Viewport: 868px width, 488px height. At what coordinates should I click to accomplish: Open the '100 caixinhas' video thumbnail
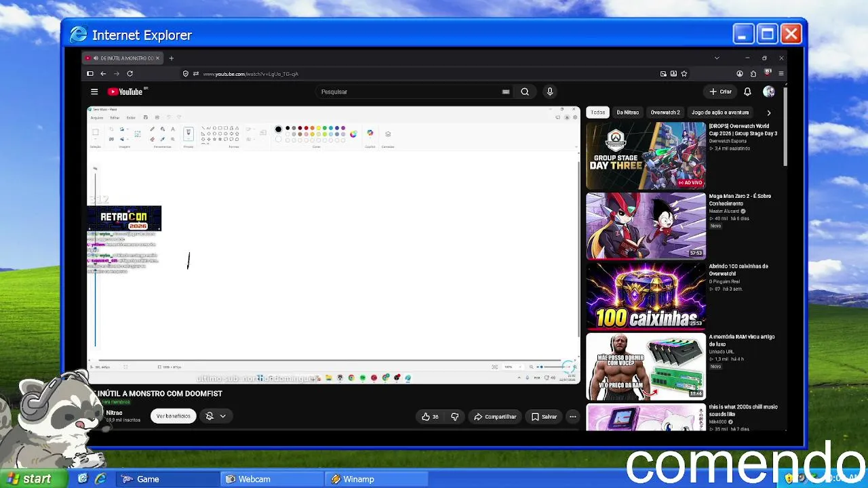pos(646,296)
